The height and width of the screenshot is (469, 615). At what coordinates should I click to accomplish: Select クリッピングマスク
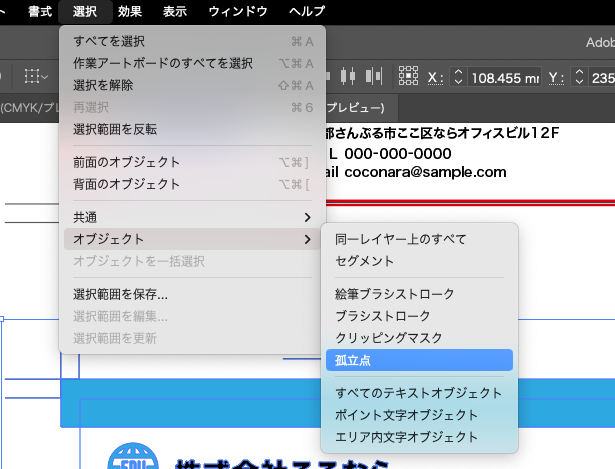(x=419, y=338)
